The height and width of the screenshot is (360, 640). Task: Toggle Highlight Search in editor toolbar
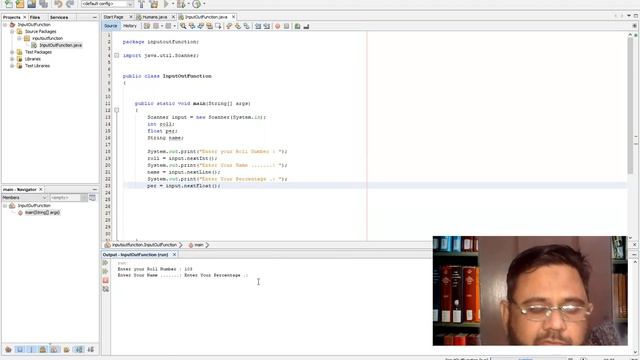(209, 26)
